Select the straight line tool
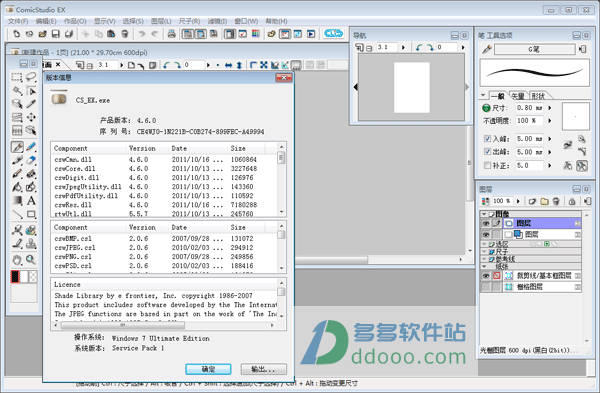This screenshot has width=600, height=393. [x=17, y=214]
